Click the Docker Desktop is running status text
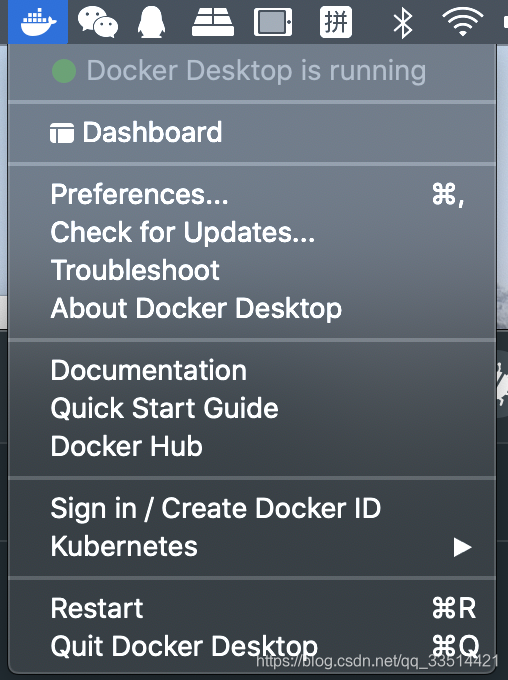508x680 pixels. pos(256,71)
